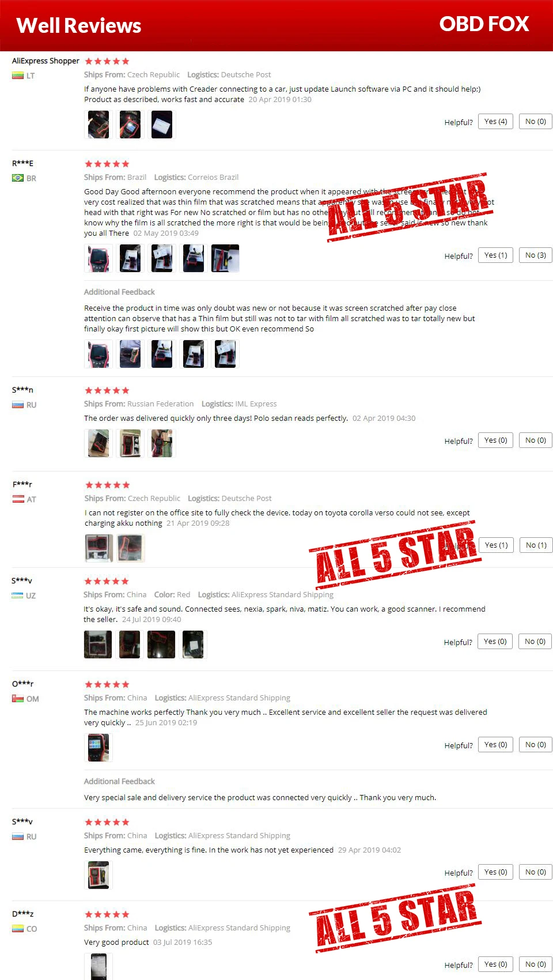The width and height of the screenshot is (553, 980).
Task: Click Yes (0) on D***z review
Action: [x=495, y=964]
